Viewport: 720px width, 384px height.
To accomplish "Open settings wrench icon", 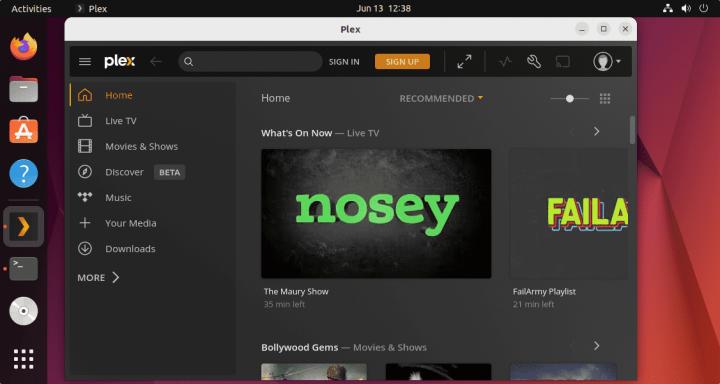I will click(x=534, y=62).
